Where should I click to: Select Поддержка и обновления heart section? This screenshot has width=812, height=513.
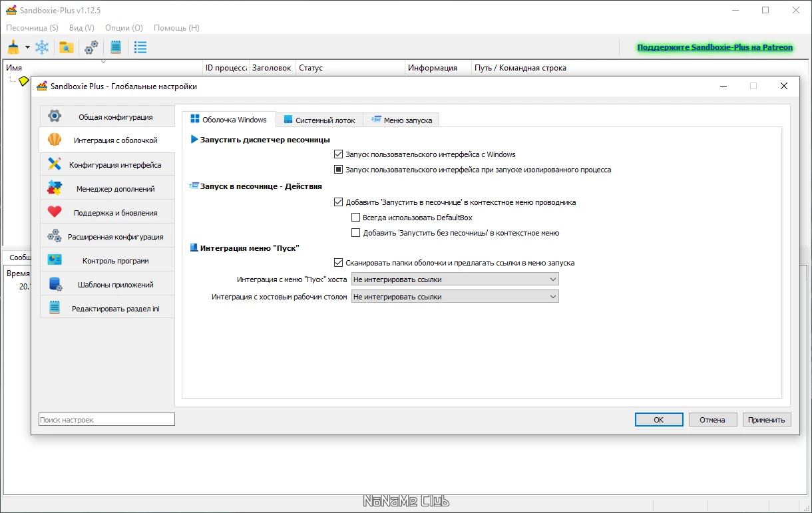click(x=107, y=212)
